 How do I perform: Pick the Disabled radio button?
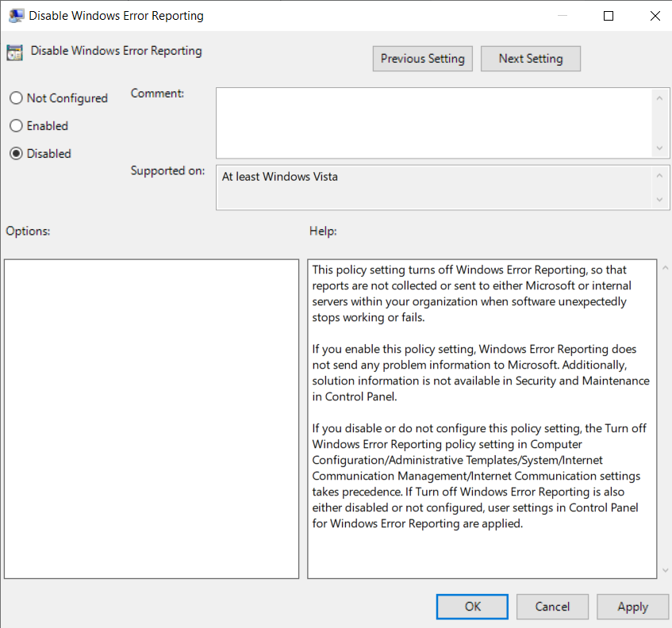click(16, 154)
